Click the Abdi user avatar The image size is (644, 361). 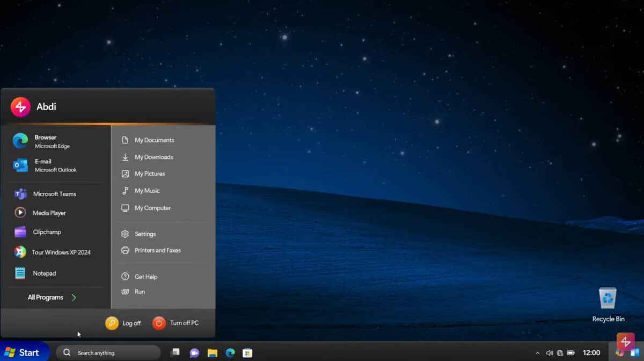coord(20,106)
